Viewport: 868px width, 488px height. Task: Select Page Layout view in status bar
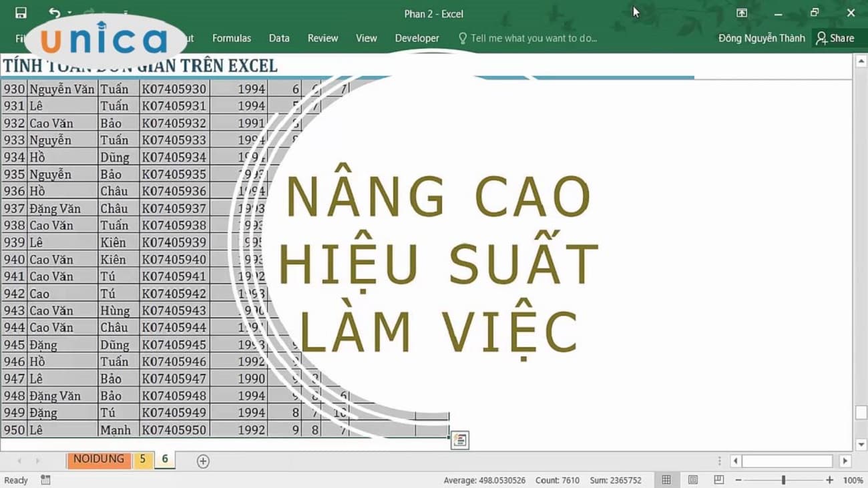coord(692,479)
